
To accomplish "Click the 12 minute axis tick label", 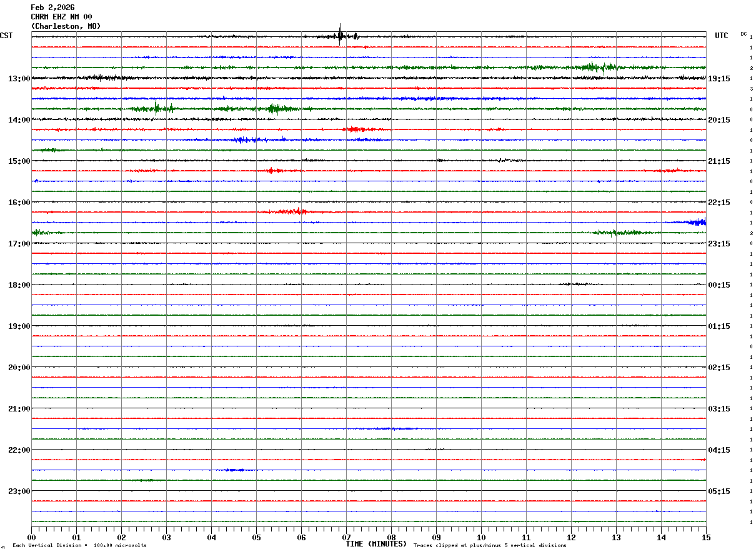I will pos(572,537).
